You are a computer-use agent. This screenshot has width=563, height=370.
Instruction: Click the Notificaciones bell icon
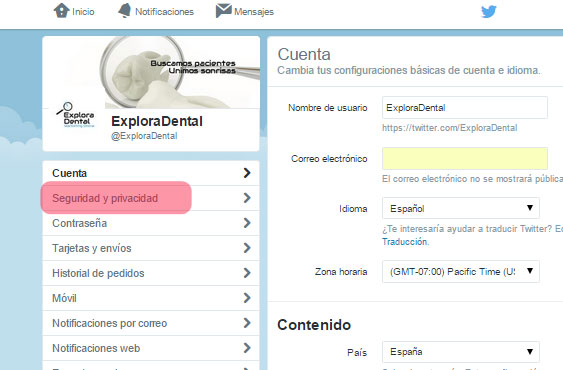[125, 11]
